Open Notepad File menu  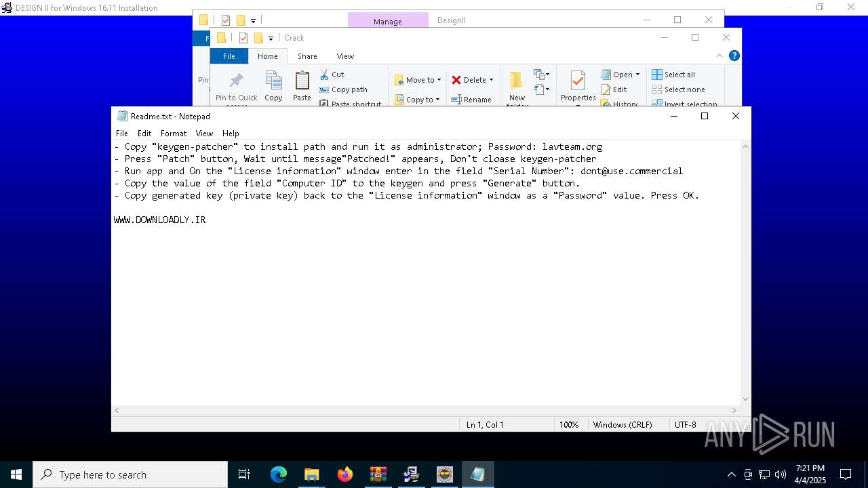(x=122, y=134)
